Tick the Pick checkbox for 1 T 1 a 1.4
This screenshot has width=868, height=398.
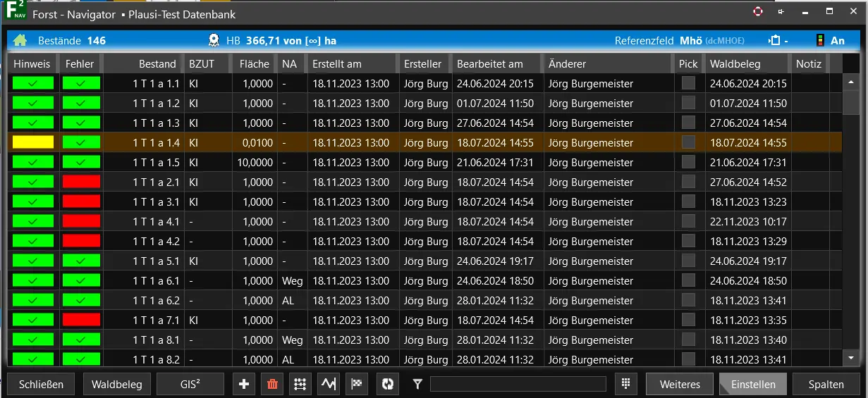[x=688, y=142]
